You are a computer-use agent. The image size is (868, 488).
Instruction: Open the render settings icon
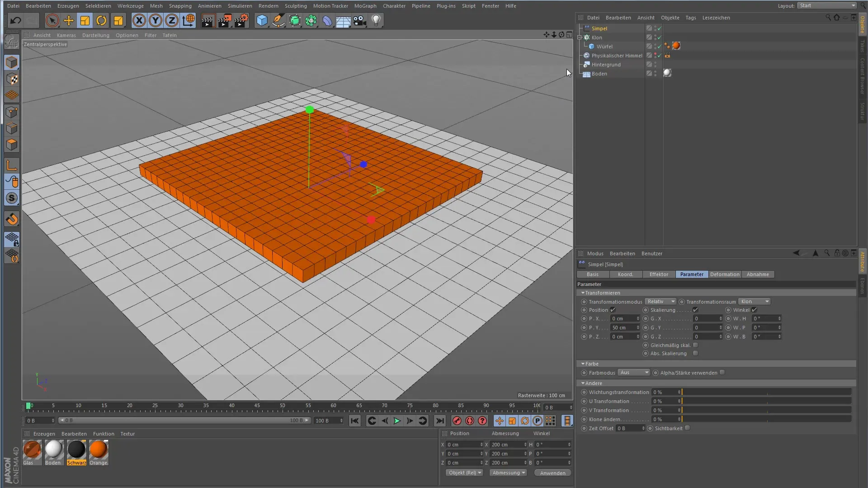click(241, 20)
